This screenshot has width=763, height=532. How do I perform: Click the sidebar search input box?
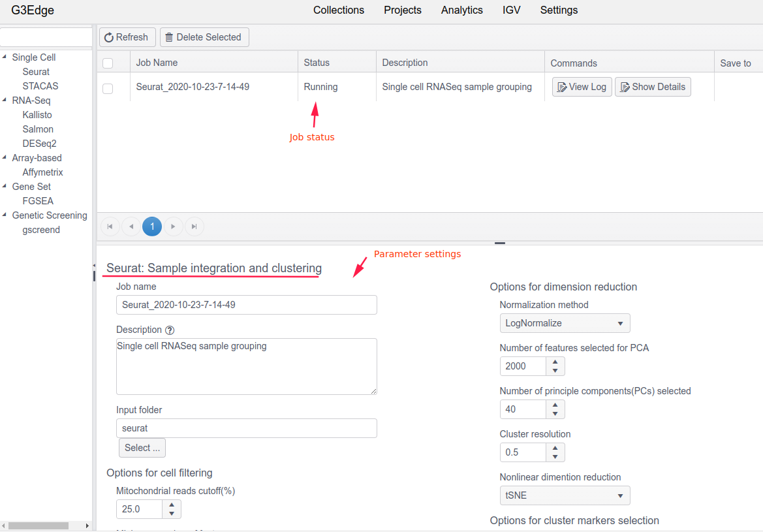coord(46,37)
